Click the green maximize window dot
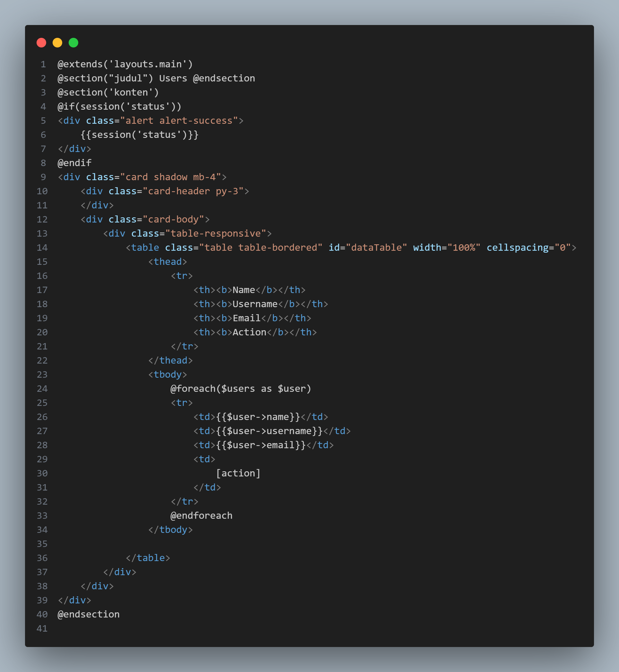The width and height of the screenshot is (619, 672). click(x=73, y=43)
